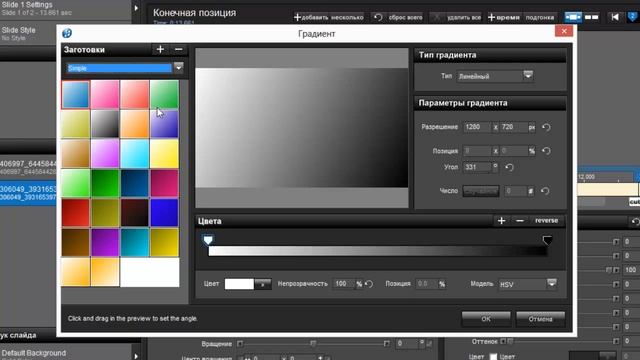Viewport: 640px width, 360px height.
Task: Open the Simple presets dropdown
Action: coord(178,67)
